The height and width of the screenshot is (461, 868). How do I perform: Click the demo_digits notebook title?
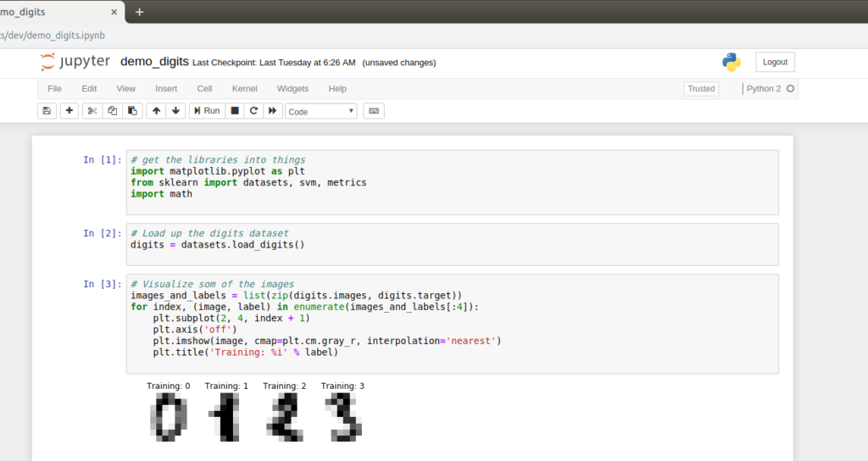[154, 62]
